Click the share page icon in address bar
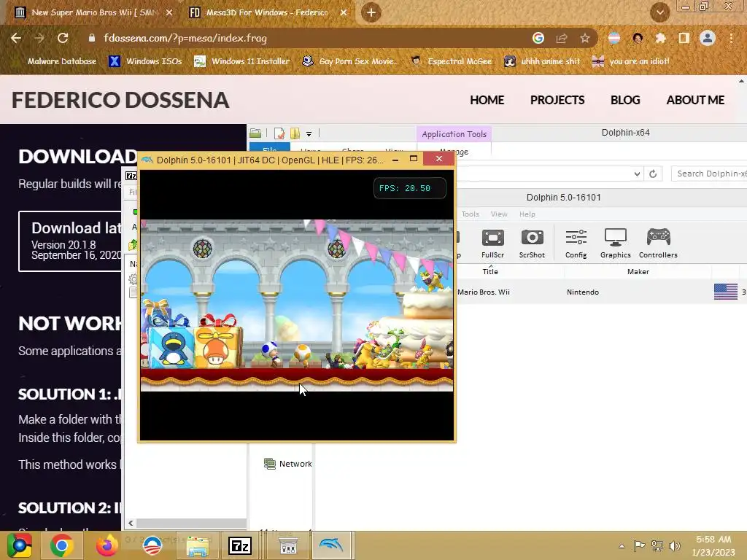747x560 pixels. (562, 38)
